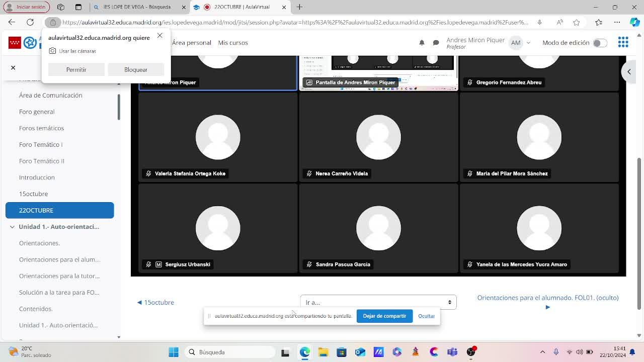
Task: Open the nine-dot apps grid menu
Action: [x=623, y=43]
